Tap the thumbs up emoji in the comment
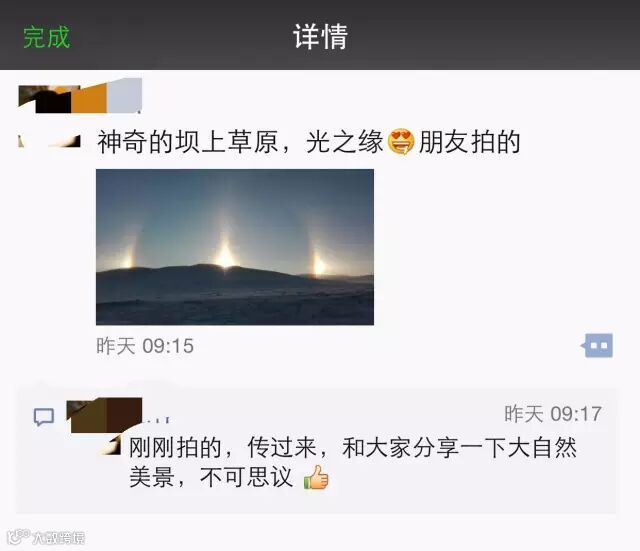 coord(316,477)
